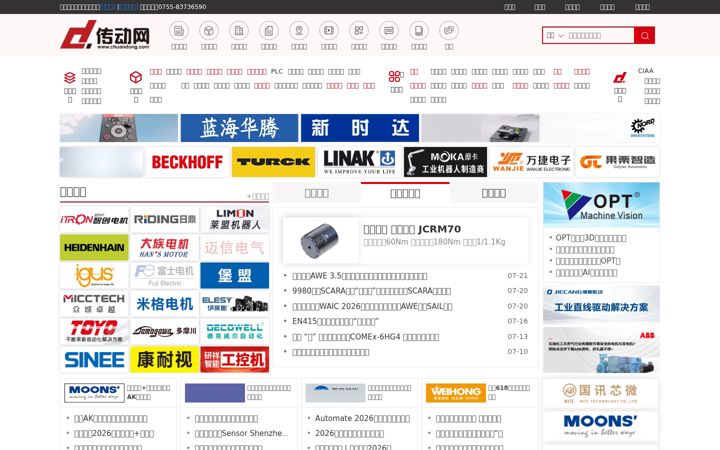
Task: Open the large MOONS' sidebar banner
Action: tap(601, 426)
